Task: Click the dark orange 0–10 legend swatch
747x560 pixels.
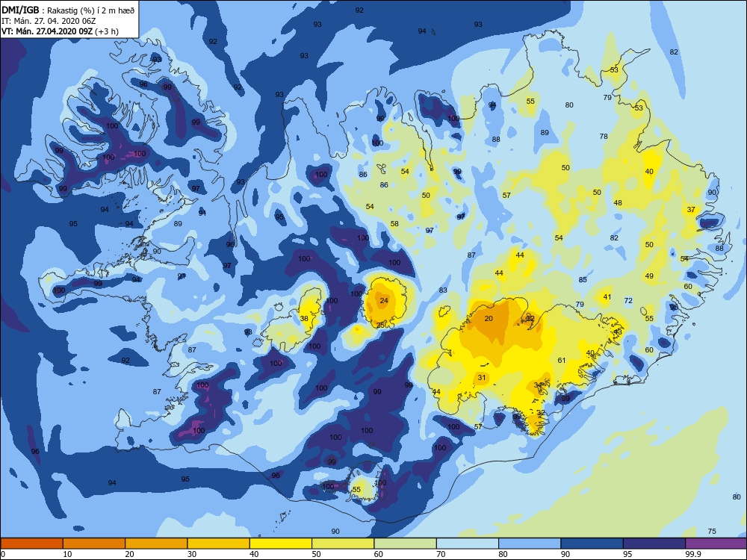Action: 31,544
